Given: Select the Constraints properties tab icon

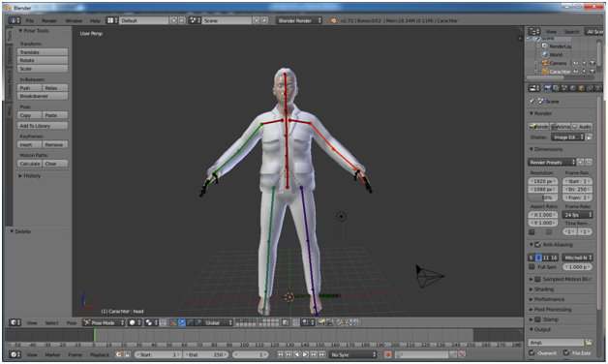Looking at the screenshot, I should 590,88.
